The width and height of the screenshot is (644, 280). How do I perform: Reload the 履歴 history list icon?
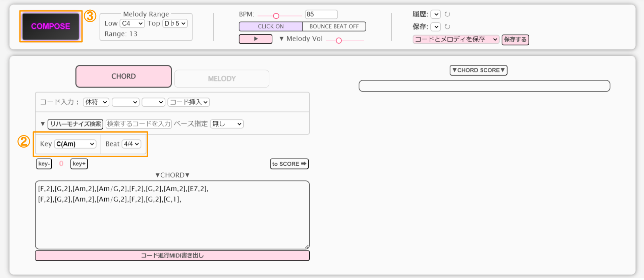pyautogui.click(x=447, y=14)
